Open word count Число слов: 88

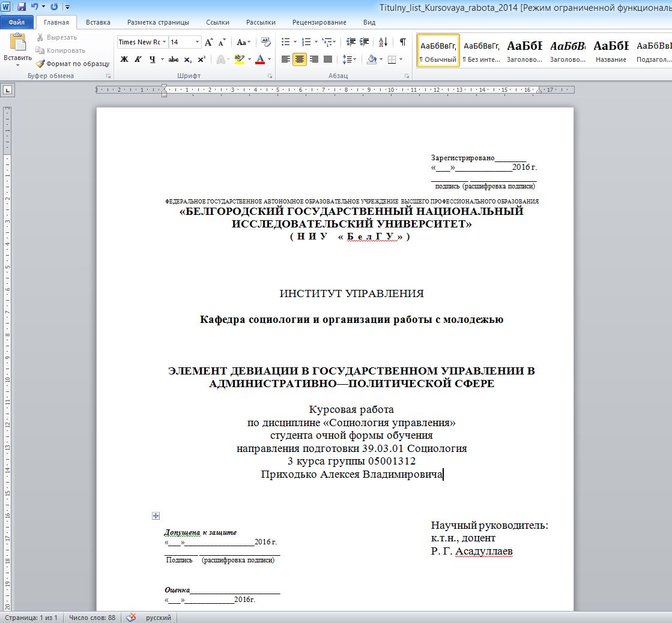click(x=92, y=618)
